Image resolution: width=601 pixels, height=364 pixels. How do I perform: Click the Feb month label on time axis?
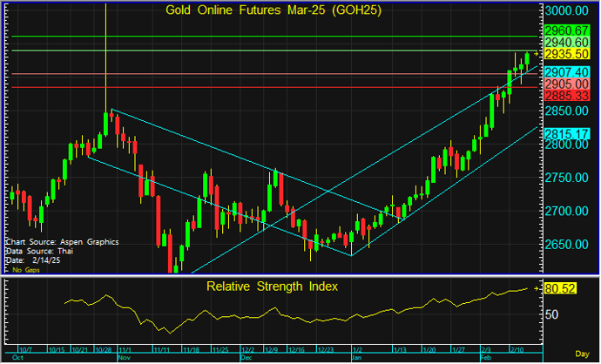(487, 358)
